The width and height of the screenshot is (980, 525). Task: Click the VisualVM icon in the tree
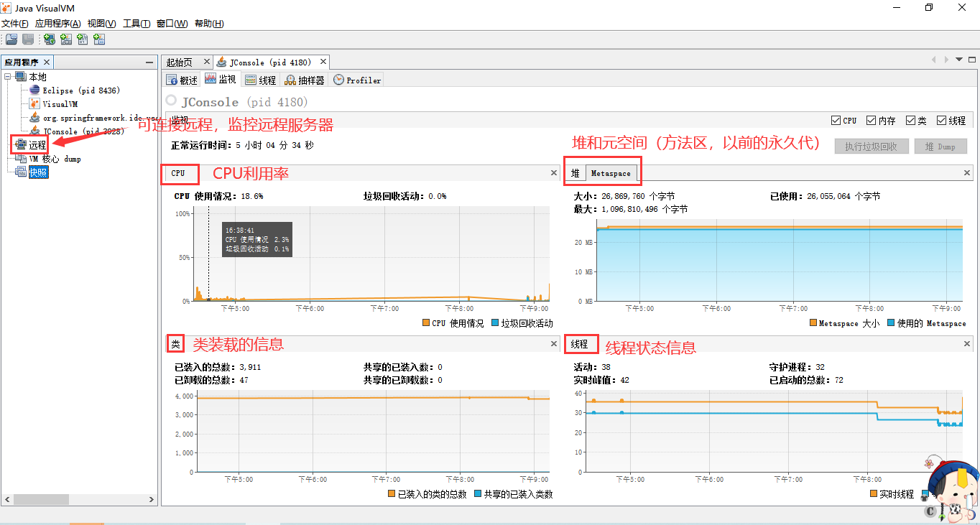(x=34, y=104)
